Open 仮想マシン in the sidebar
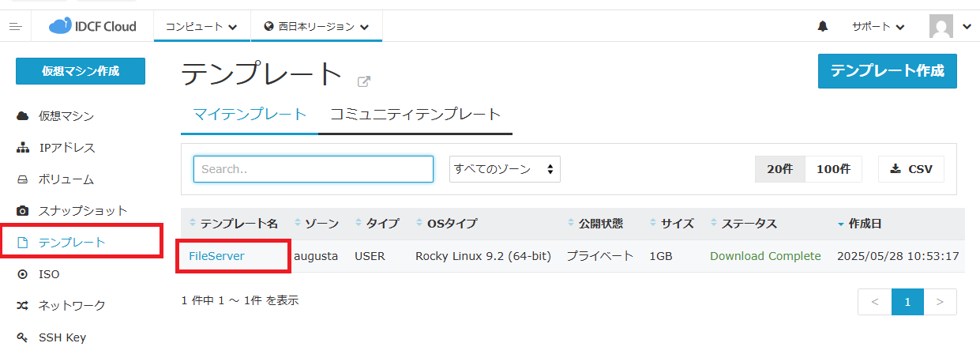Screen dimensions: 980x358 pos(66,116)
